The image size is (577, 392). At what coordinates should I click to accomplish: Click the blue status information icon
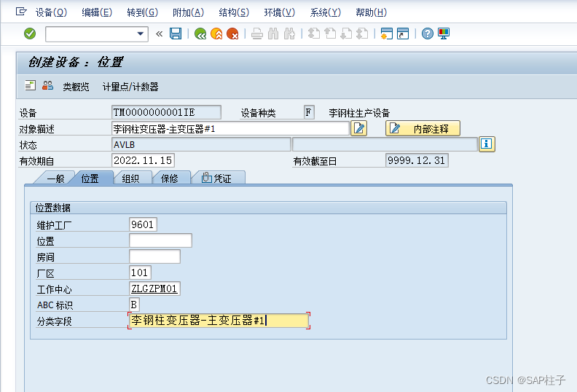487,144
